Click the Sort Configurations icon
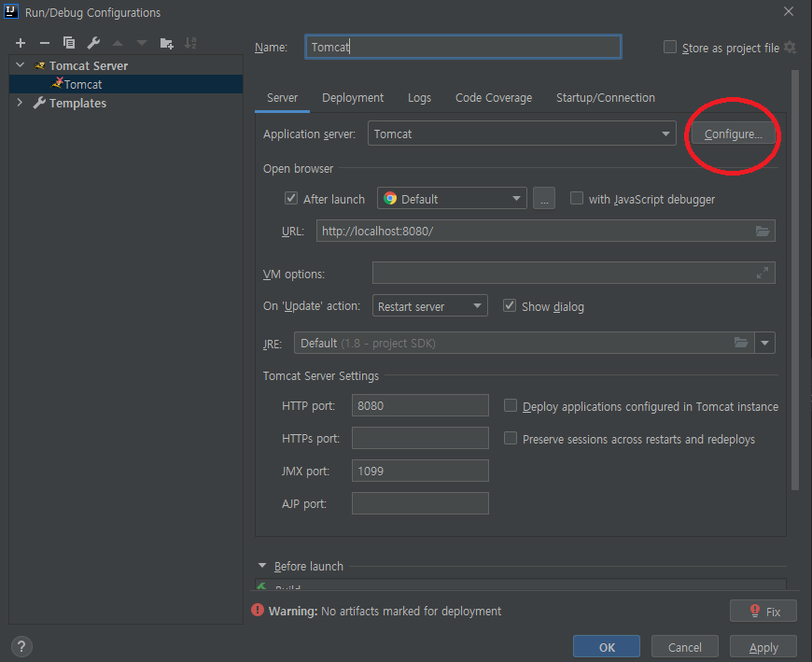 pyautogui.click(x=190, y=43)
